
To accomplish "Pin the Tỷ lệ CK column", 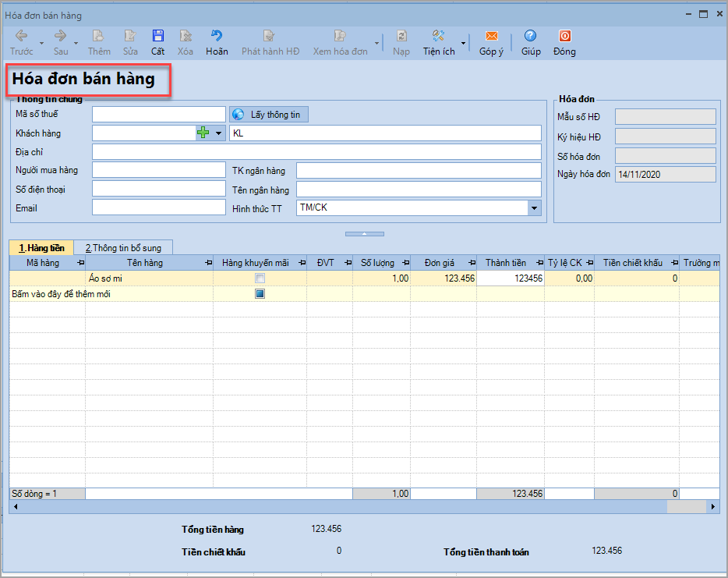I will [x=589, y=263].
